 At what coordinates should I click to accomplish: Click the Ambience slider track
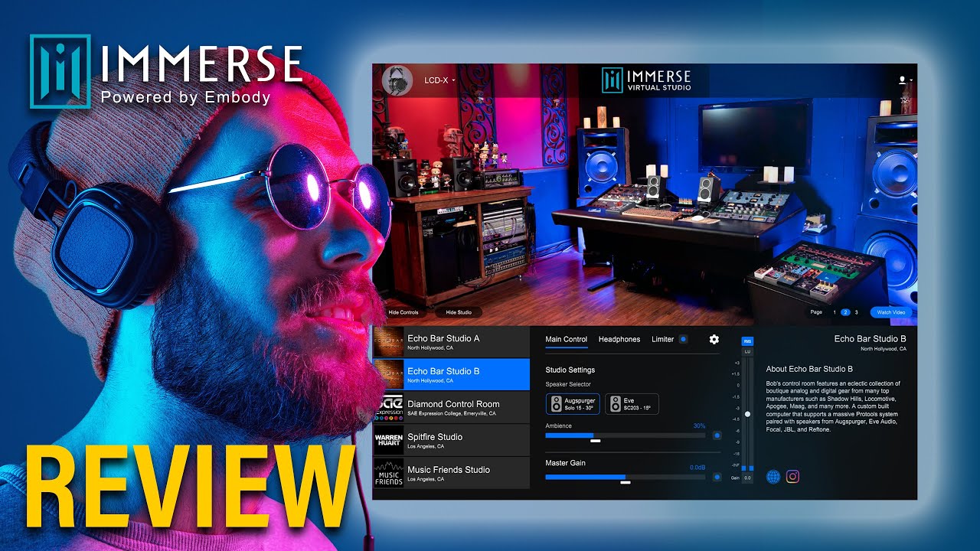tap(626, 435)
